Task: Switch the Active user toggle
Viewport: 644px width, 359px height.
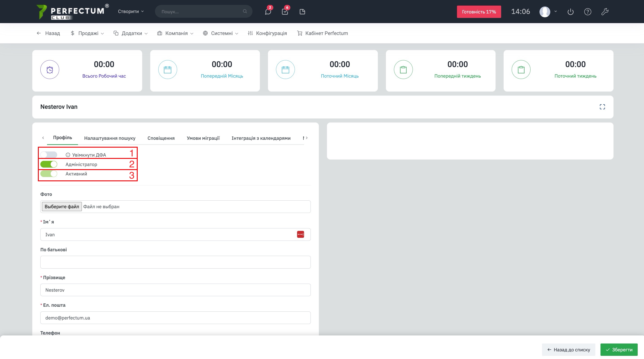Action: click(x=49, y=174)
